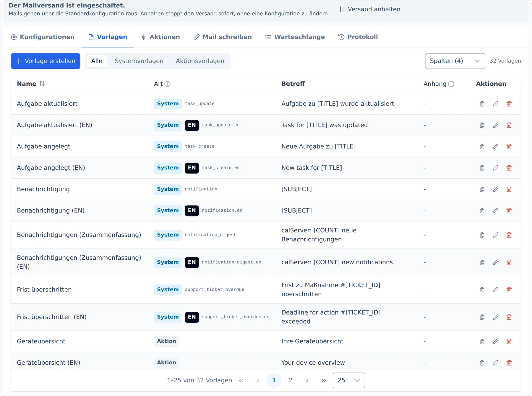Click 'Your device overview' subject

313,363
